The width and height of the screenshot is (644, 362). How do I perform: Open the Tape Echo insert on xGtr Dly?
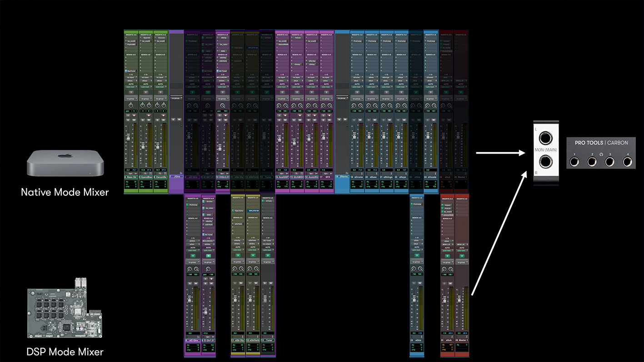[238, 211]
